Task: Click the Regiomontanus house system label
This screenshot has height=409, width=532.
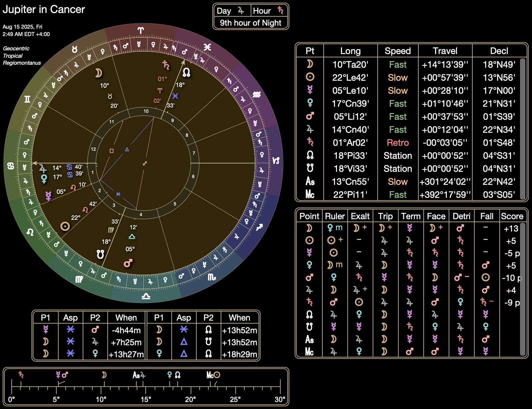Action: click(x=22, y=63)
